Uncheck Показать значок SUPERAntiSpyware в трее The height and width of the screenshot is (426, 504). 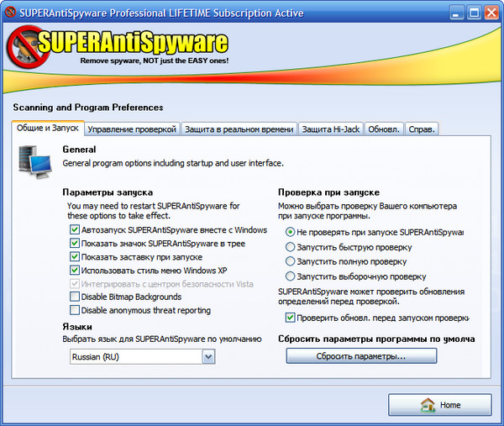tap(75, 244)
